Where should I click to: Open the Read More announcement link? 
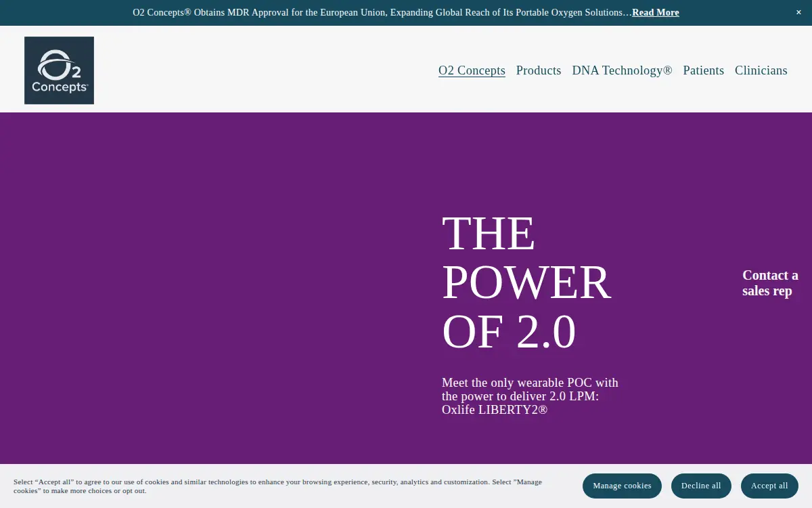pyautogui.click(x=656, y=12)
